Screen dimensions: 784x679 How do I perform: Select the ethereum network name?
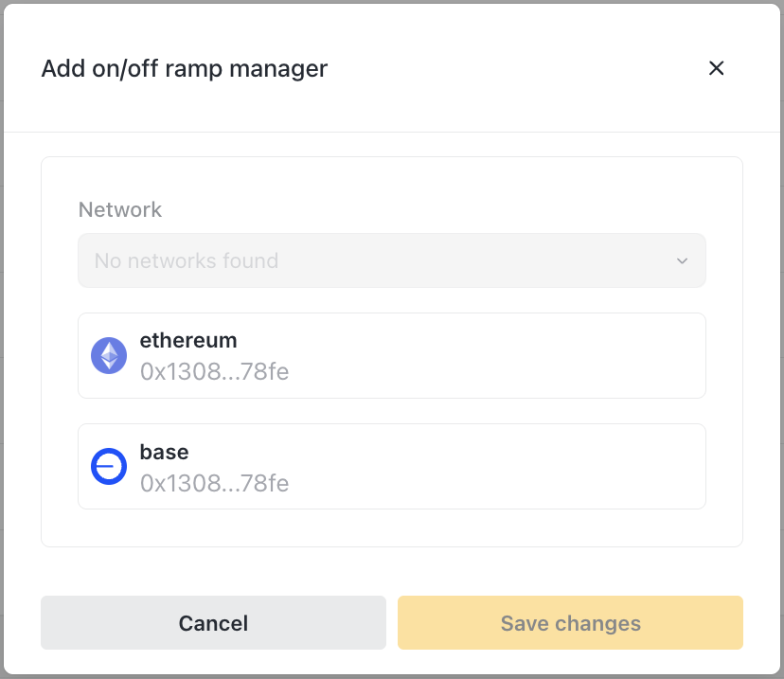(188, 340)
